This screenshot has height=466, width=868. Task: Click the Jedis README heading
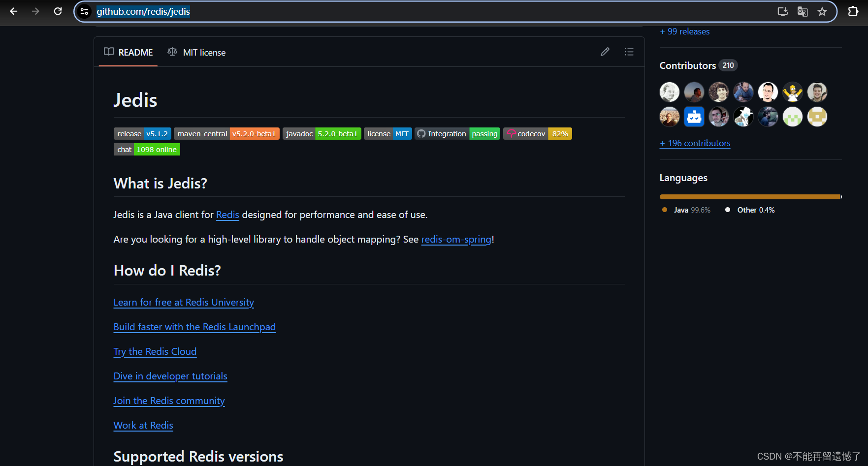(x=135, y=100)
